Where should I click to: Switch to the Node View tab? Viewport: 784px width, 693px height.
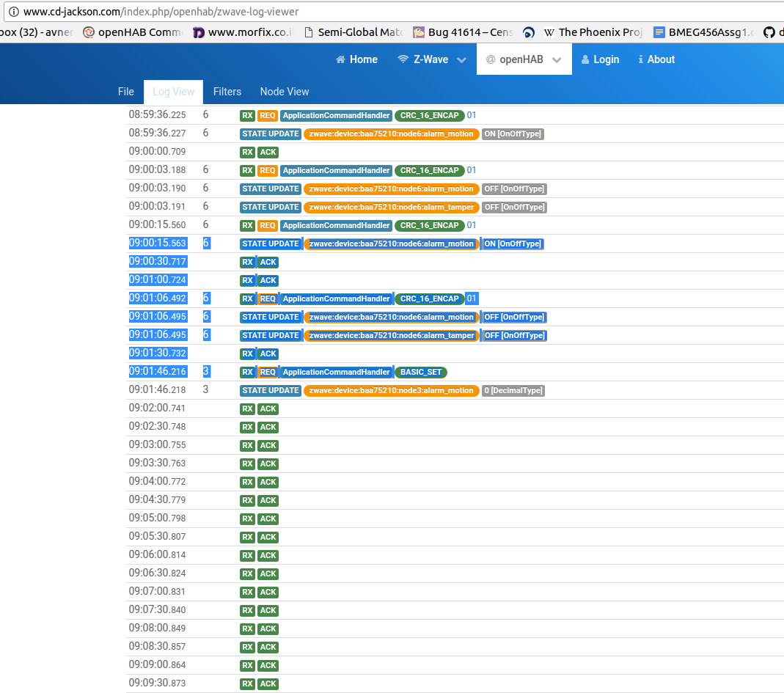coord(285,92)
